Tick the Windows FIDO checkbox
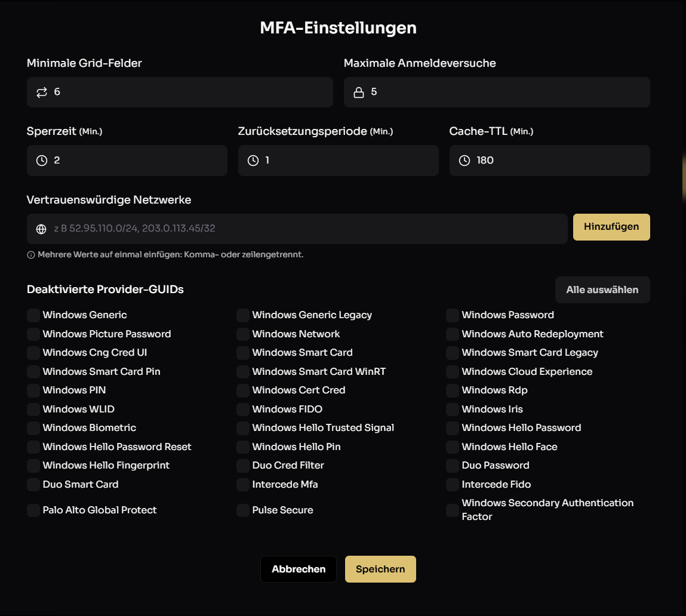The image size is (686, 616). [x=243, y=409]
